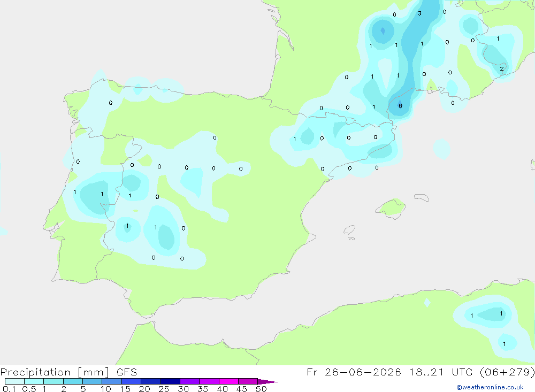The width and height of the screenshot is (535, 392).
Task: Click the '20' legend scale label
Action: [144, 389]
